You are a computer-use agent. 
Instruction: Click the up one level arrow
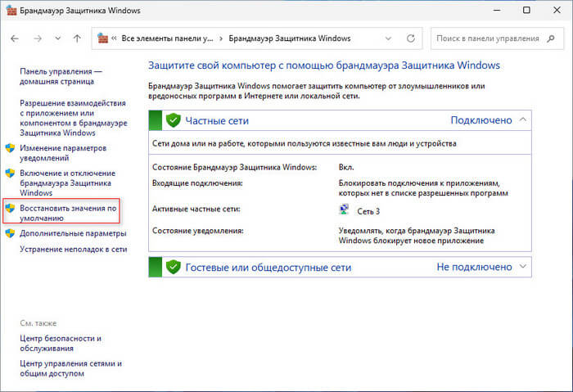click(x=77, y=38)
